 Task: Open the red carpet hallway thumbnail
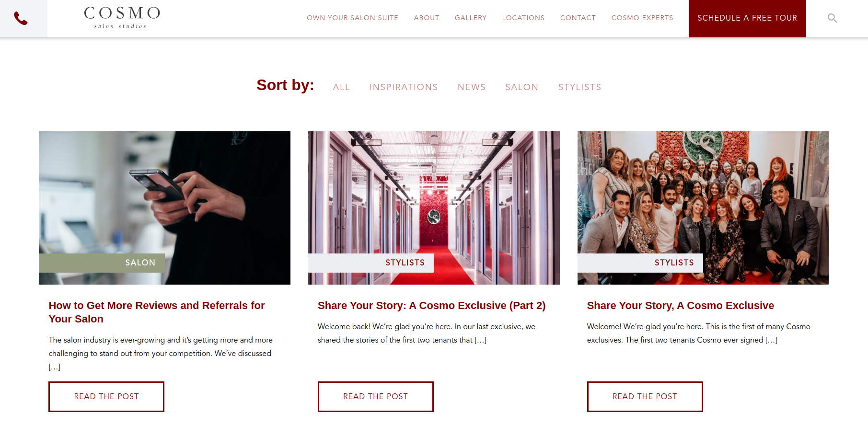coord(434,207)
